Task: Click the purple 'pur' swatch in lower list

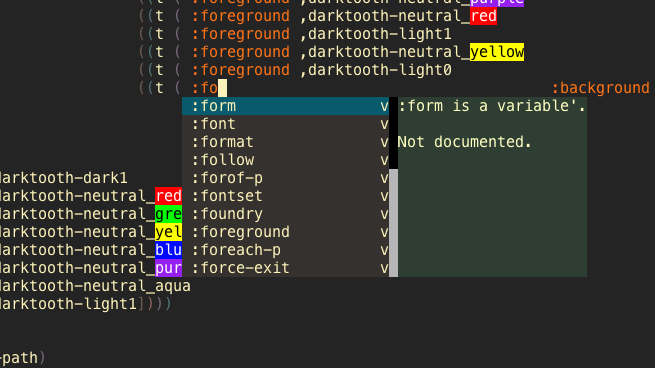Action: (x=168, y=268)
